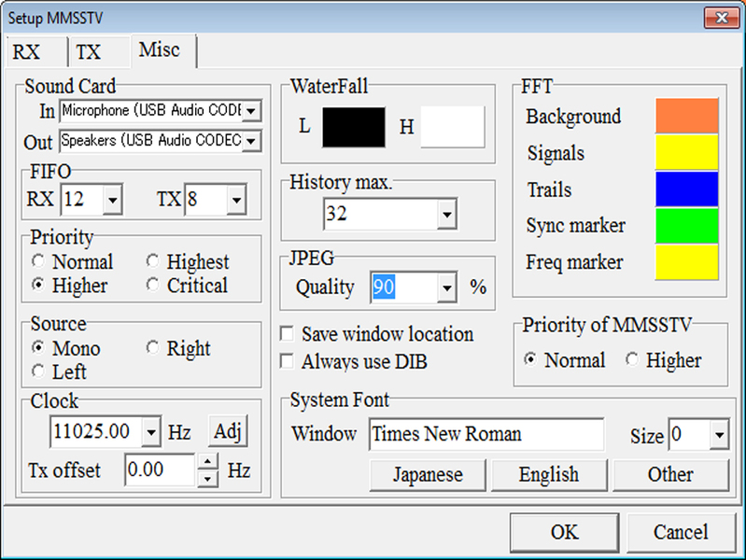Click the Tx offset value field
The image size is (746, 560).
161,470
